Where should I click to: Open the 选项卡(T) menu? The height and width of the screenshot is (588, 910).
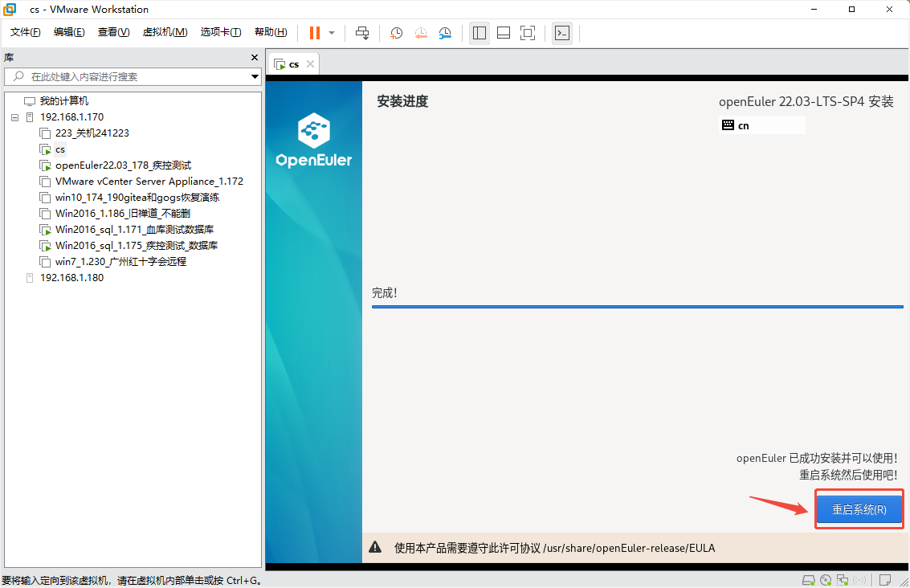221,32
